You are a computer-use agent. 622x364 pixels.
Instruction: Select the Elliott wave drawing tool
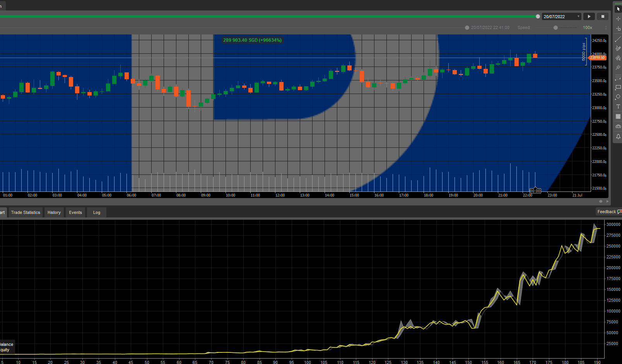pyautogui.click(x=618, y=58)
